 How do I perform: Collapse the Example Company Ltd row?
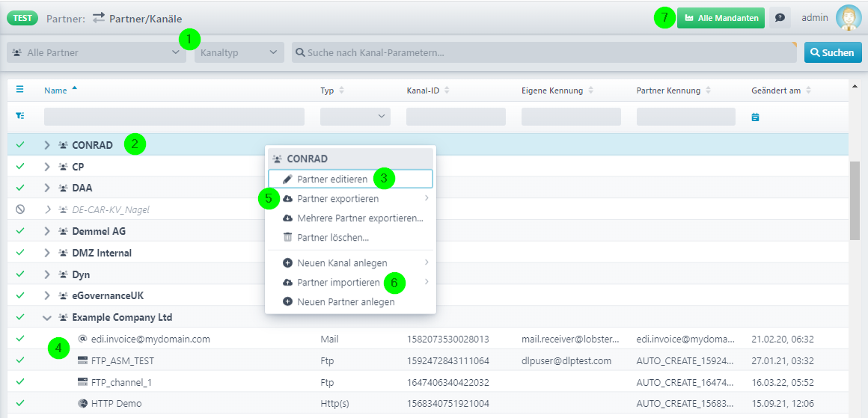pyautogui.click(x=47, y=318)
